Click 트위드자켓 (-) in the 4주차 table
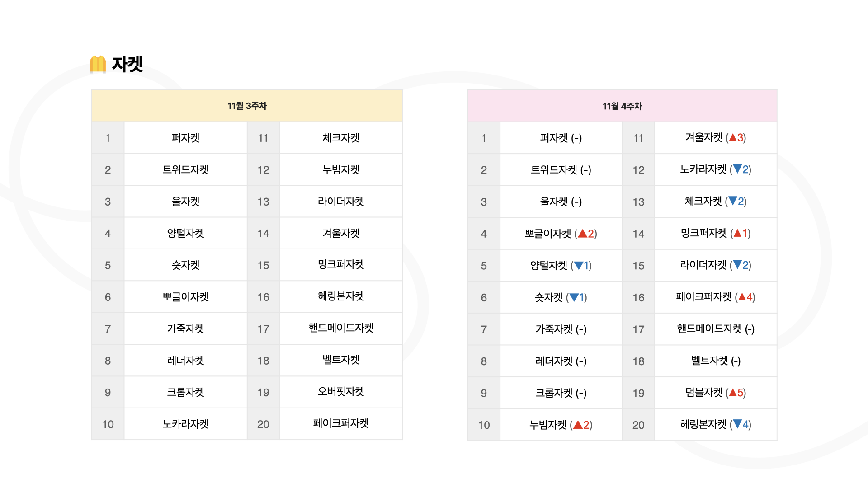Screen dimensions: 868x488 [561, 170]
